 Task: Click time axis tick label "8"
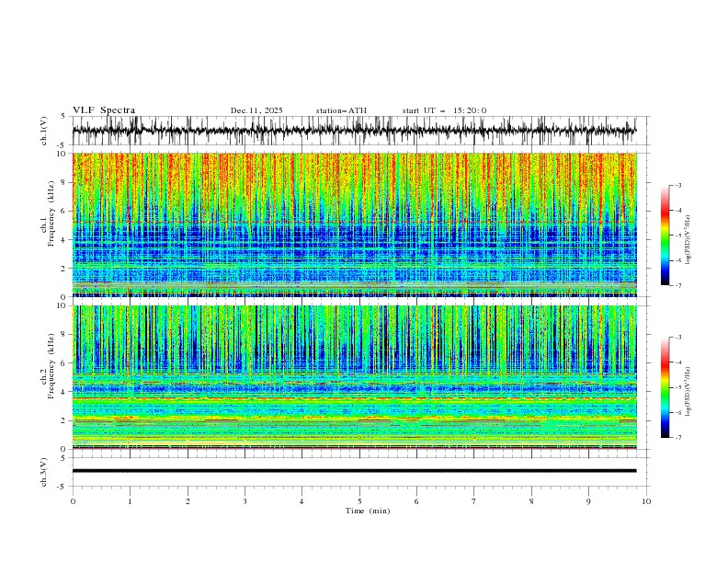point(531,501)
